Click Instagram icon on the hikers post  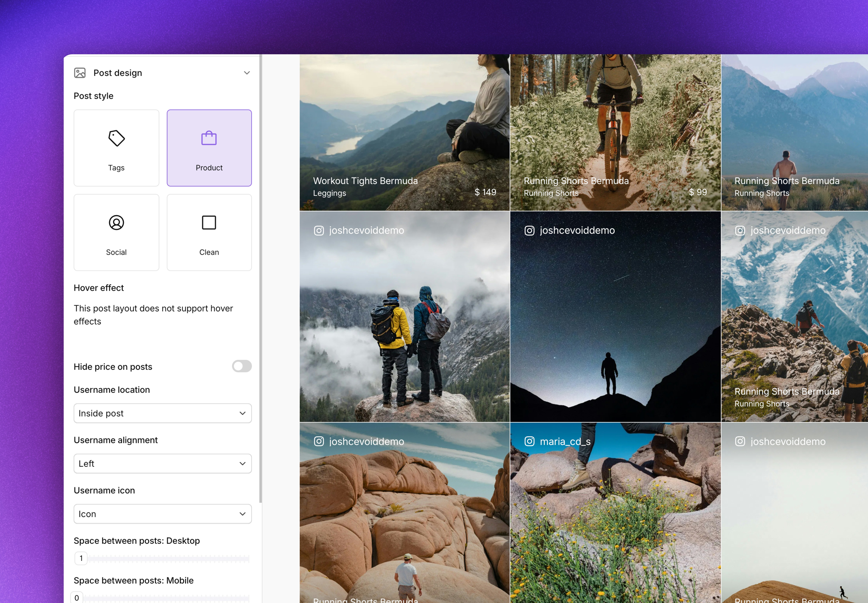point(319,230)
